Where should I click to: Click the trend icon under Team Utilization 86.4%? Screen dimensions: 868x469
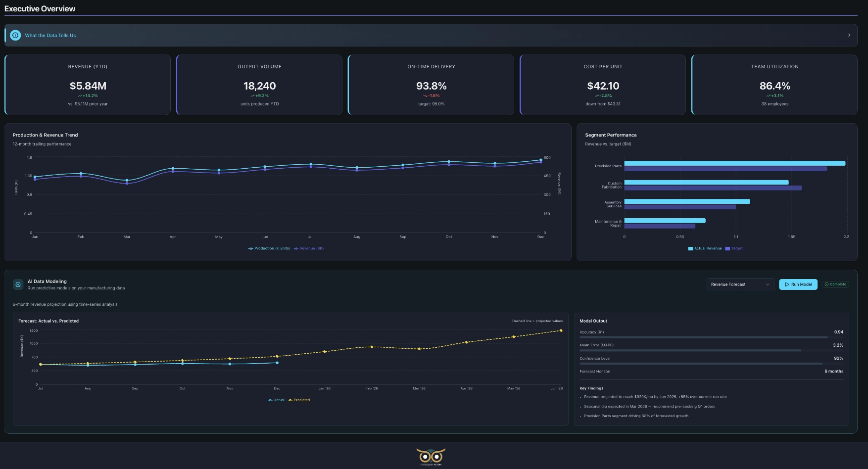(x=768, y=96)
